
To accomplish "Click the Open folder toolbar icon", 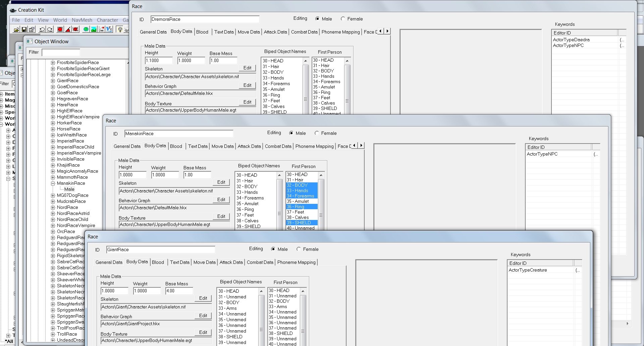I will (x=16, y=30).
